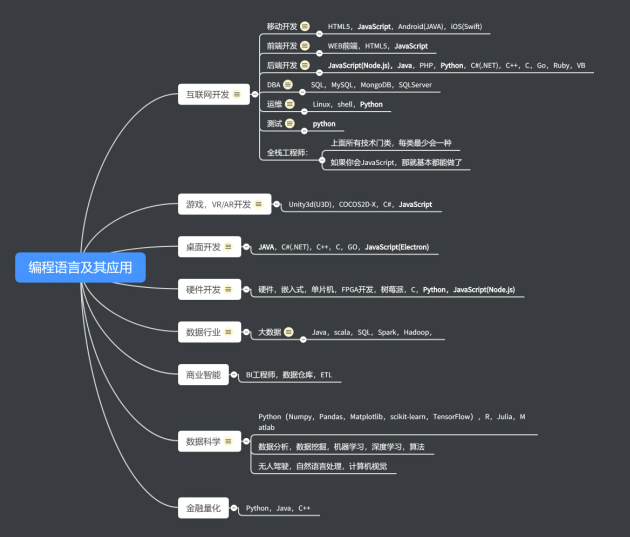Click the note icon beside 互联网开发

[237, 95]
